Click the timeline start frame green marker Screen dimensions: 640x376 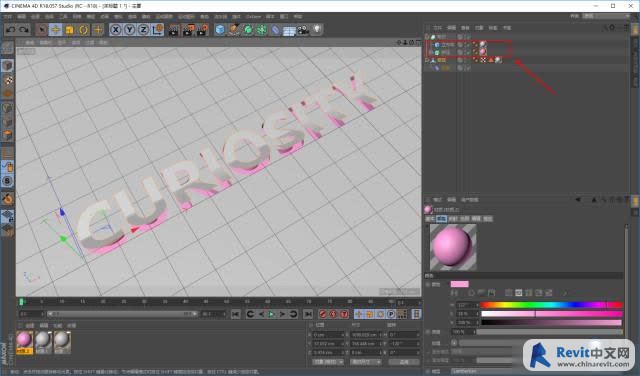(22, 302)
